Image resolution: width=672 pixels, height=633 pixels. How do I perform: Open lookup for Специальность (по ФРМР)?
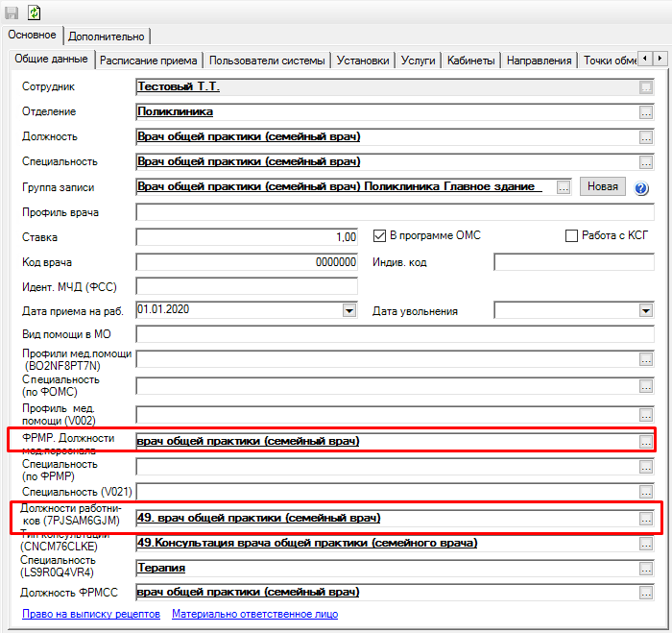click(646, 467)
